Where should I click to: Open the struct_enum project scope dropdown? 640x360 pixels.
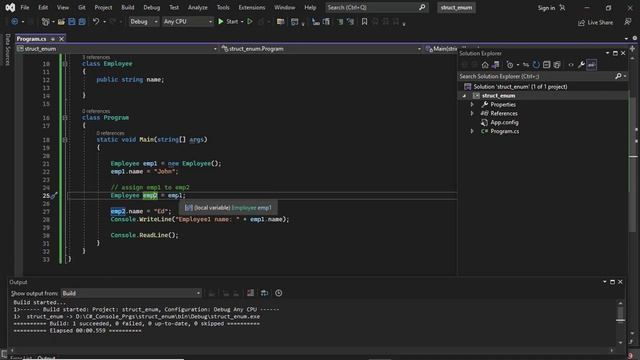117,49
